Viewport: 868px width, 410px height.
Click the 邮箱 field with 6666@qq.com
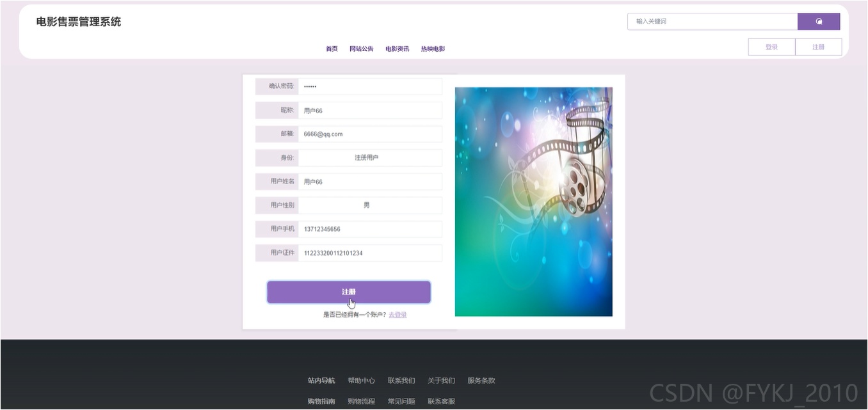[370, 134]
